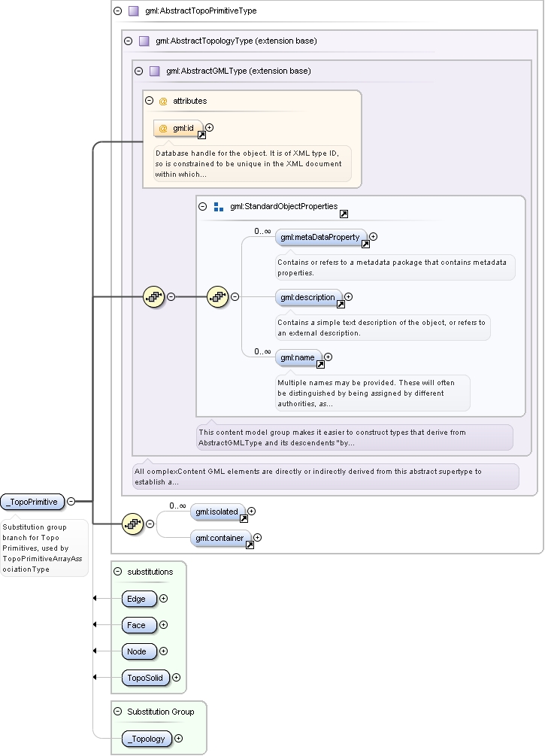Expand the Edge substitution element

click(x=163, y=598)
